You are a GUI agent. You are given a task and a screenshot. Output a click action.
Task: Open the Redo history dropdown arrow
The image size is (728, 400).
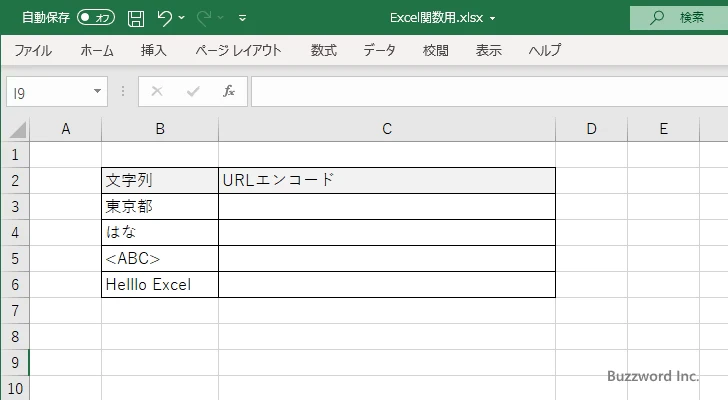tap(221, 18)
